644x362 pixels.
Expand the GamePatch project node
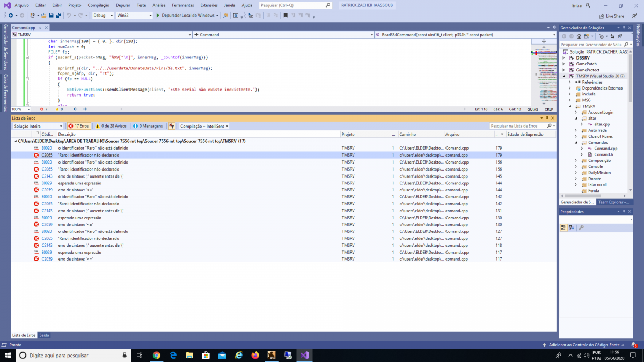point(564,64)
